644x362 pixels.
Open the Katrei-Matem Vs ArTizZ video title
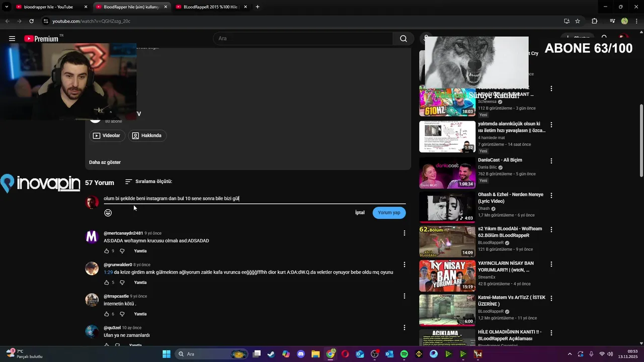pyautogui.click(x=511, y=301)
